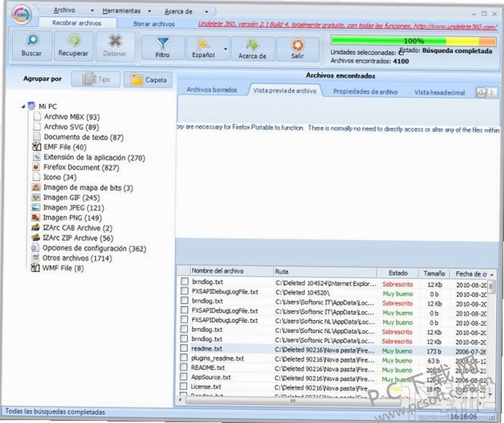The height and width of the screenshot is (423, 504).
Task: Open Propiedades de archivo tab
Action: (x=365, y=91)
